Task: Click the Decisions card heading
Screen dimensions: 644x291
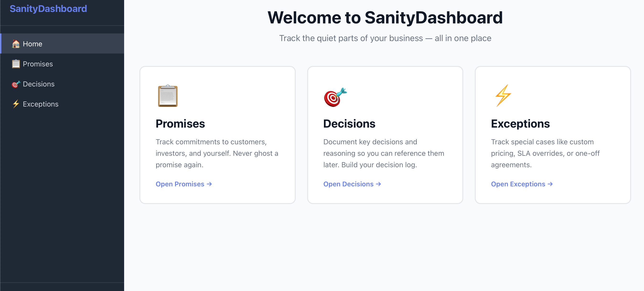Action: [349, 124]
